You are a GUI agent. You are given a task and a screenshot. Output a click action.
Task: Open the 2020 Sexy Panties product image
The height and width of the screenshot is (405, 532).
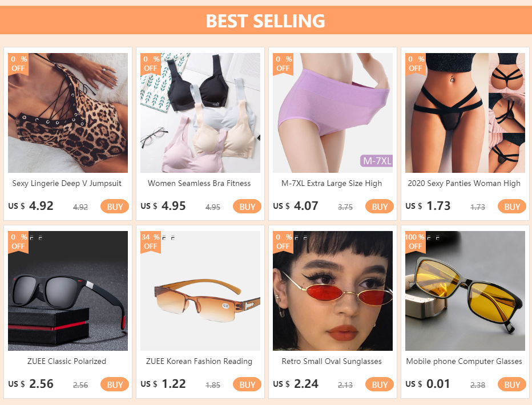pos(465,113)
